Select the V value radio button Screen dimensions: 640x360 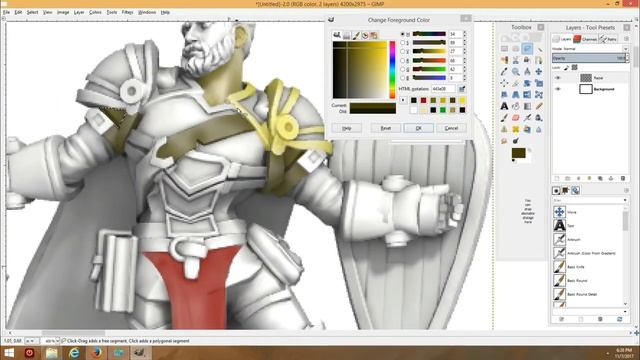[403, 51]
